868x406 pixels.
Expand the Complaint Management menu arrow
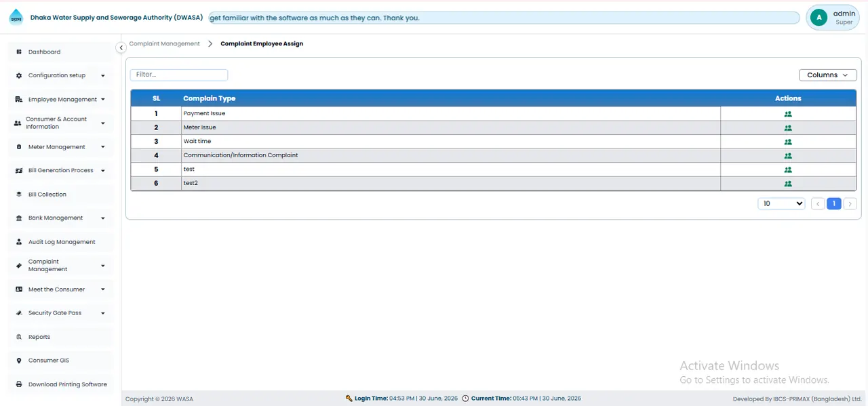(103, 266)
